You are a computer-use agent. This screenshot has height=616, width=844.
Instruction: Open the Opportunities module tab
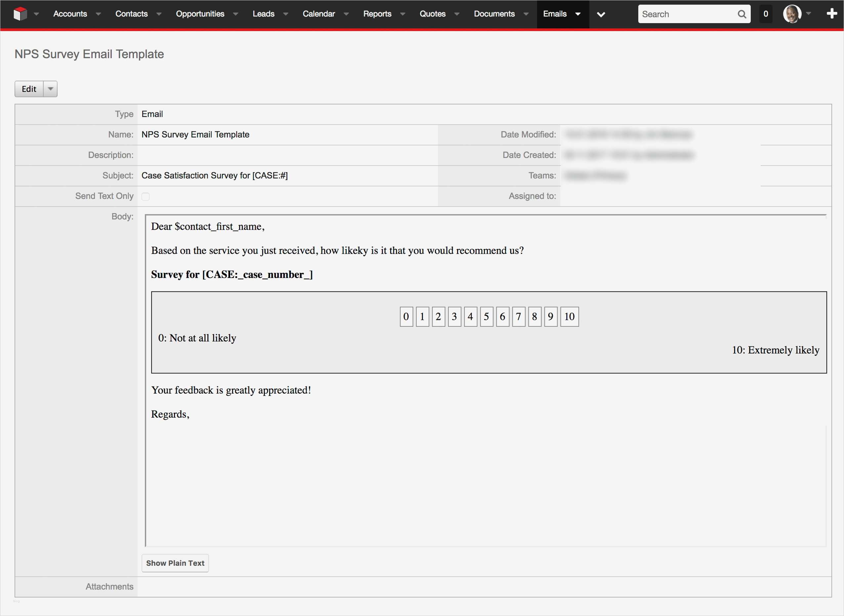click(x=200, y=14)
